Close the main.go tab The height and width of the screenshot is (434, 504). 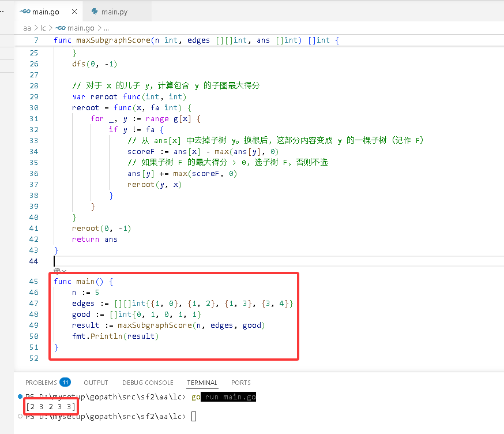pyautogui.click(x=74, y=12)
